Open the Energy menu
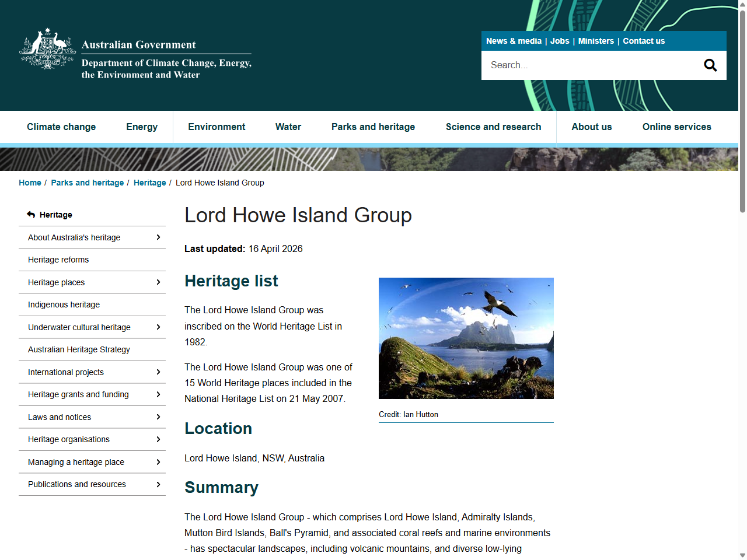This screenshot has width=747, height=560. click(x=142, y=127)
